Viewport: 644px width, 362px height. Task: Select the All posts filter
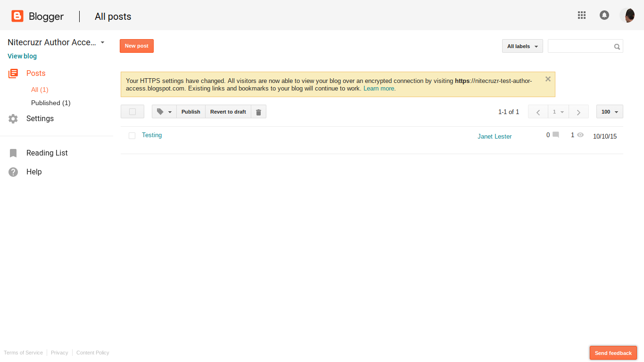40,90
